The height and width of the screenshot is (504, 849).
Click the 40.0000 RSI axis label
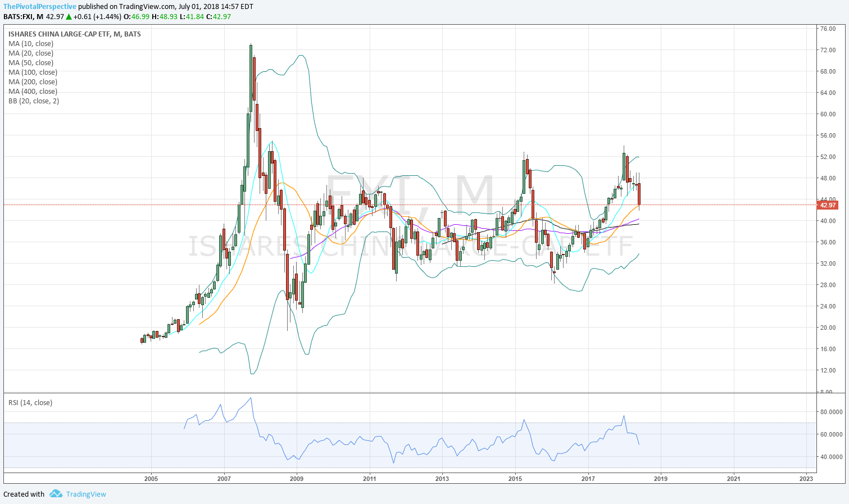click(831, 457)
